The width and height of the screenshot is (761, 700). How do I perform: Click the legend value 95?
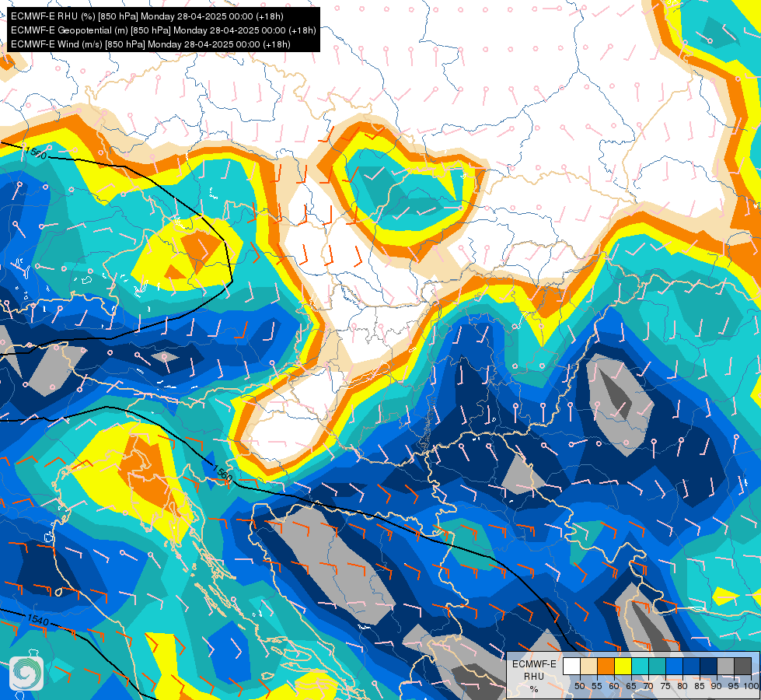tap(734, 686)
